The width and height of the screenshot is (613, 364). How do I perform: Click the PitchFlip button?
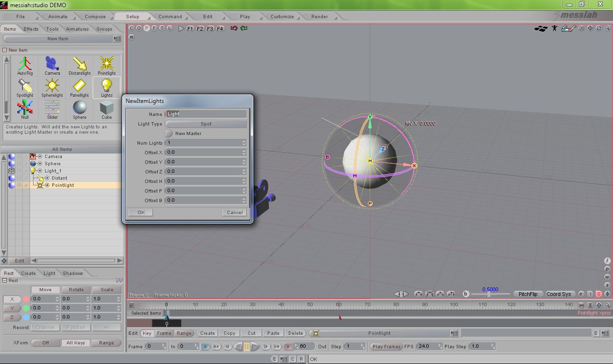[528, 294]
